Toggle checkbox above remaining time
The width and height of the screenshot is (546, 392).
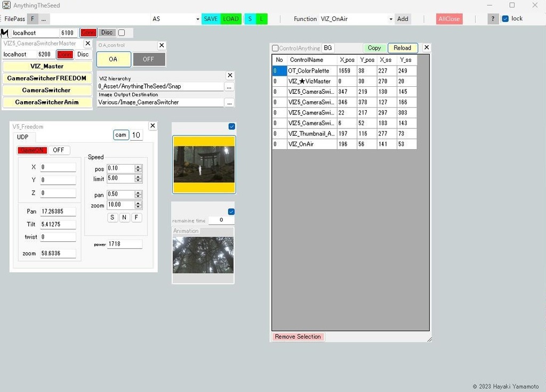(231, 211)
